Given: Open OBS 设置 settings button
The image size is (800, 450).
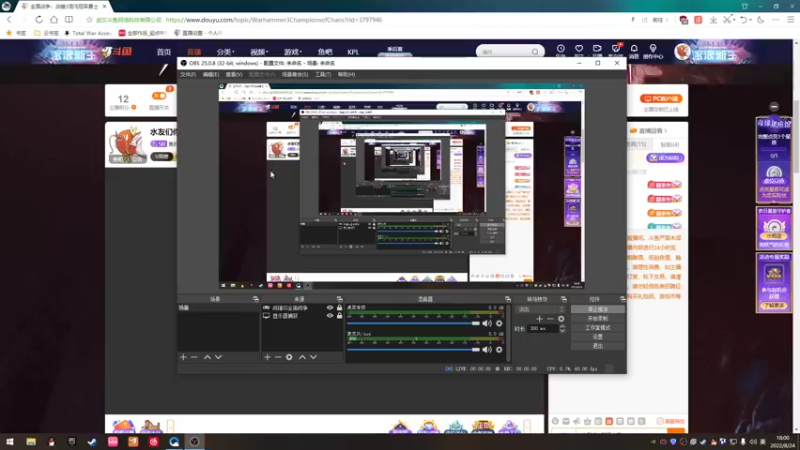Looking at the screenshot, I should [x=597, y=337].
